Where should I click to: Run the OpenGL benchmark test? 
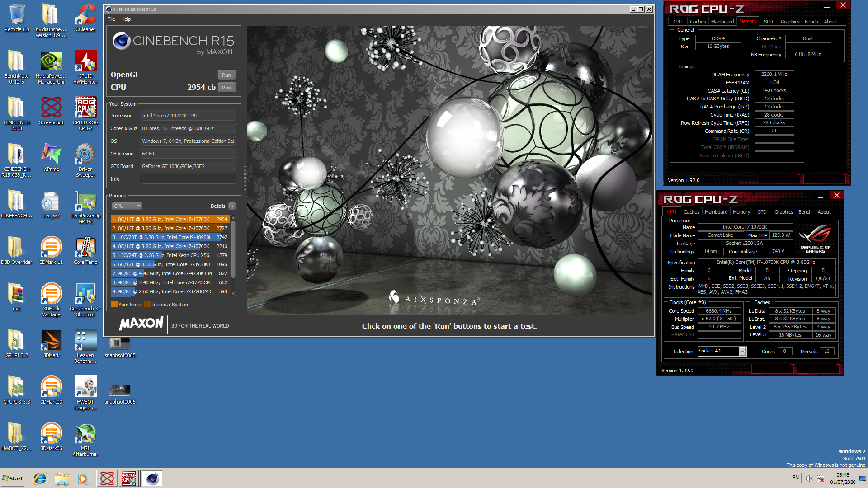tap(226, 75)
